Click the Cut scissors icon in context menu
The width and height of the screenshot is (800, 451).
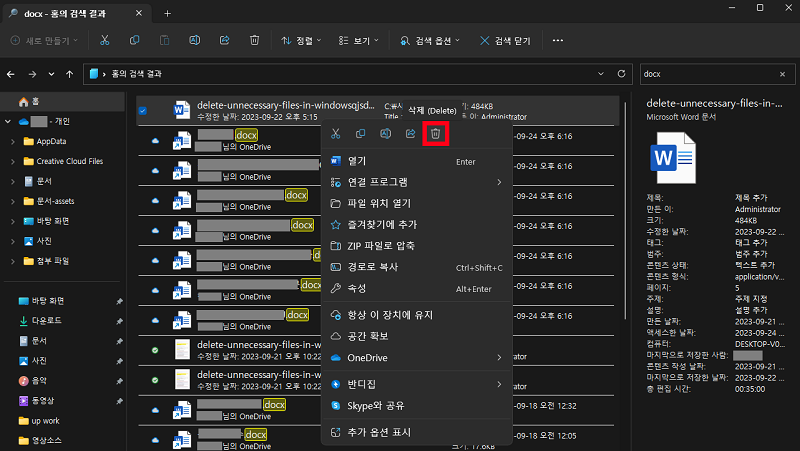336,134
